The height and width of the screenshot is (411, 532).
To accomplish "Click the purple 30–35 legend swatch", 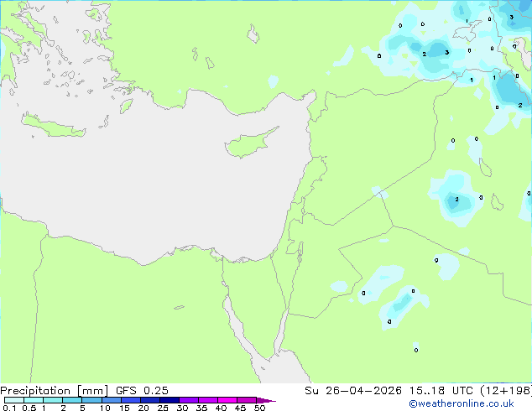I will point(188,400).
